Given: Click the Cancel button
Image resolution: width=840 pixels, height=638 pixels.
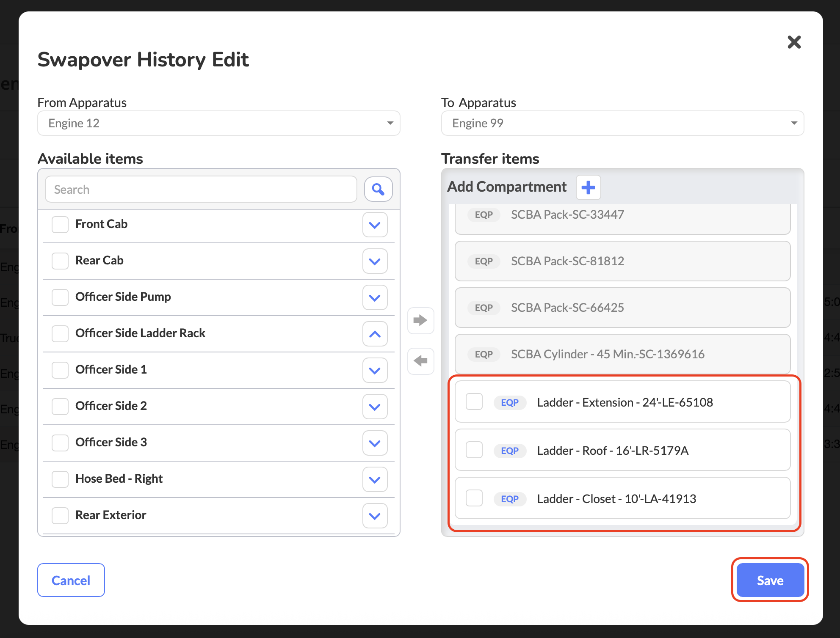Looking at the screenshot, I should pyautogui.click(x=71, y=580).
